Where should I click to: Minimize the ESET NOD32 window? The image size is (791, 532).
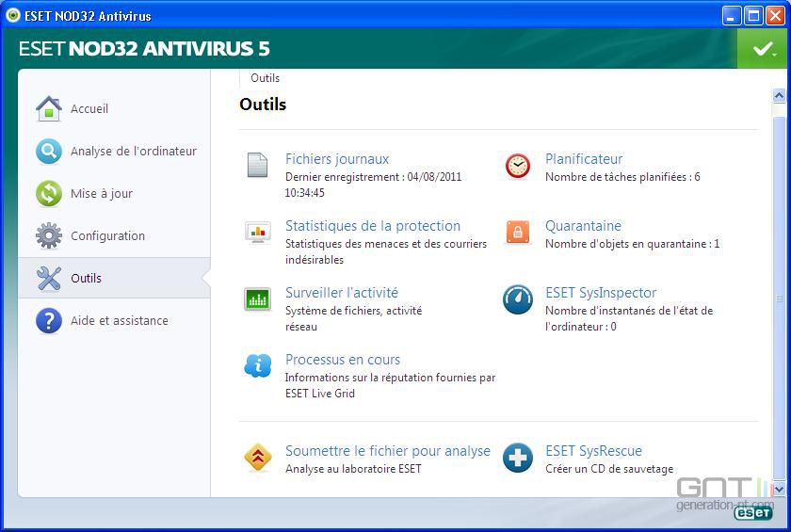pyautogui.click(x=731, y=16)
